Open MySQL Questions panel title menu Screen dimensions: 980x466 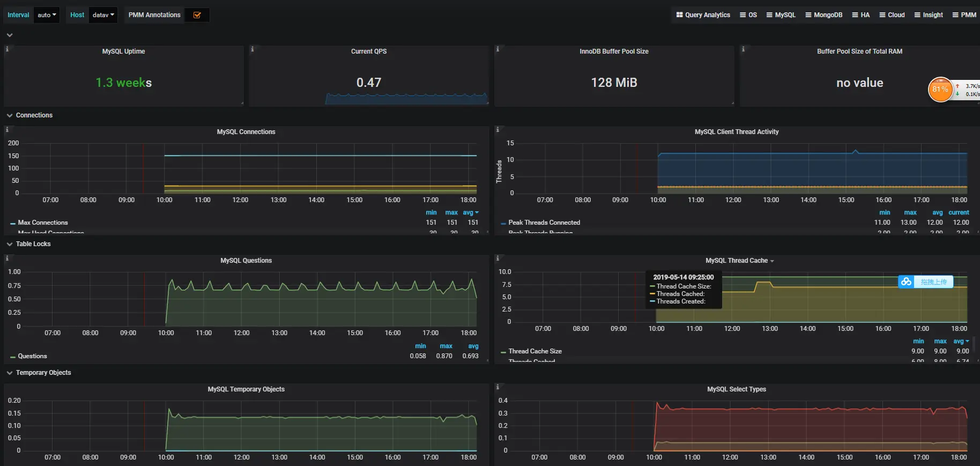[246, 261]
